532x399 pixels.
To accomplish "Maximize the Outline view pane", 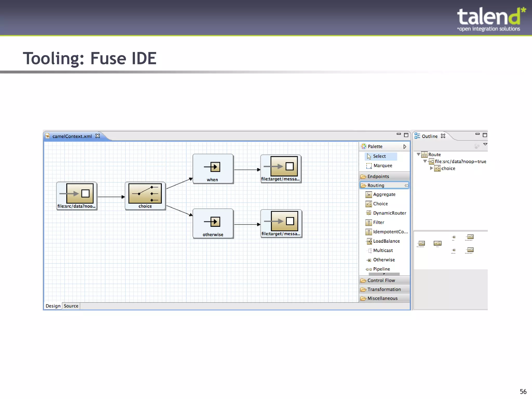I will (485, 135).
